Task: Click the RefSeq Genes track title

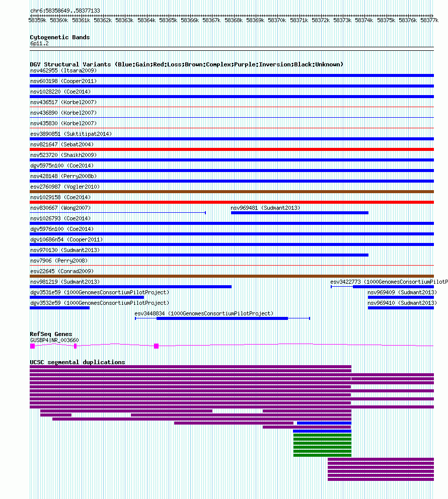Action: point(51,334)
